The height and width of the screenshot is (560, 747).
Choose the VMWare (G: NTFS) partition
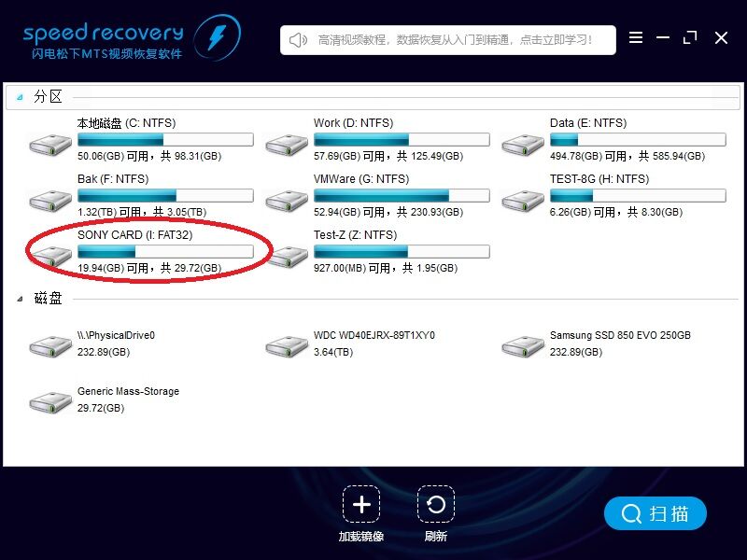point(287,200)
